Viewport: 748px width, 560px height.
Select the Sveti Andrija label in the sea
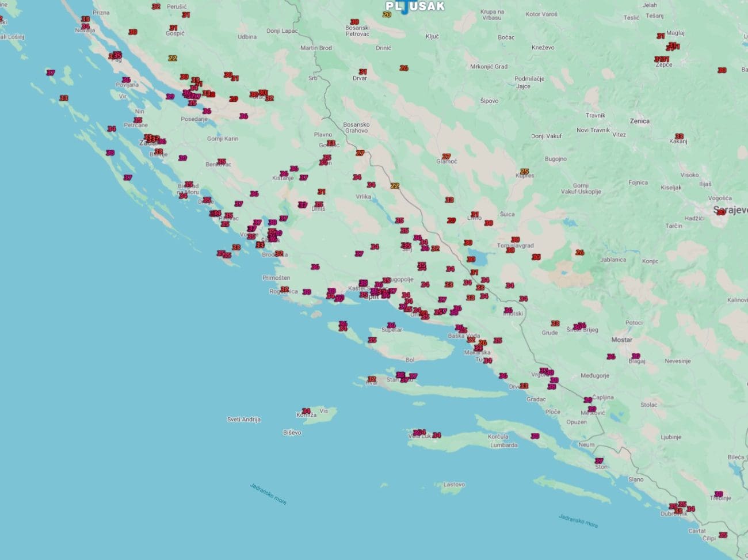coord(244,420)
